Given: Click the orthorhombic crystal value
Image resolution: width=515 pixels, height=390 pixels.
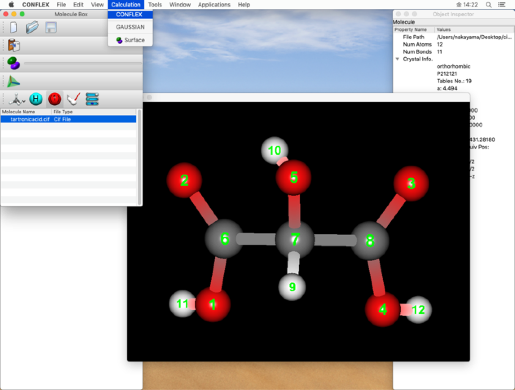Looking at the screenshot, I should 453,66.
